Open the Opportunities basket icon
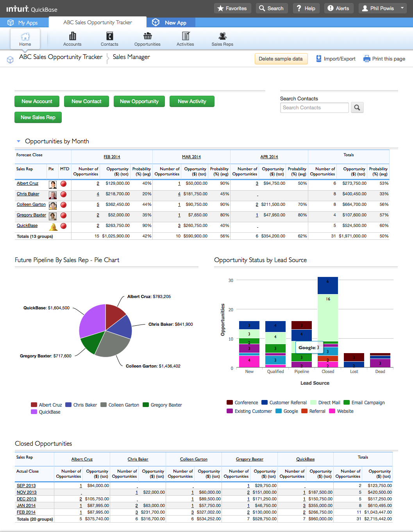The height and width of the screenshot is (532, 413). tap(148, 36)
